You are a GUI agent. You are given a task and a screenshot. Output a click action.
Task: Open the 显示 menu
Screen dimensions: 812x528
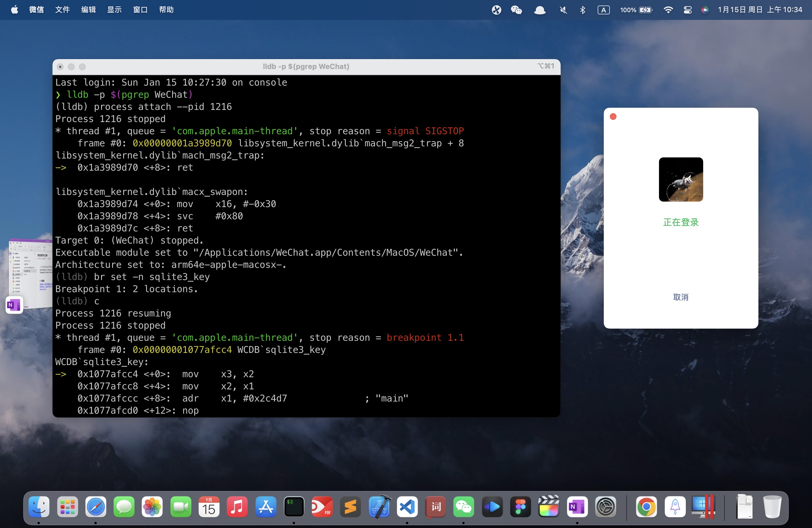pos(114,10)
